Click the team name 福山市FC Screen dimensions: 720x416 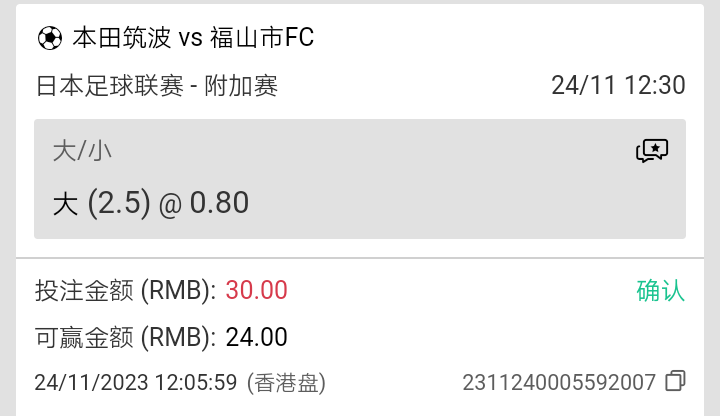[262, 38]
